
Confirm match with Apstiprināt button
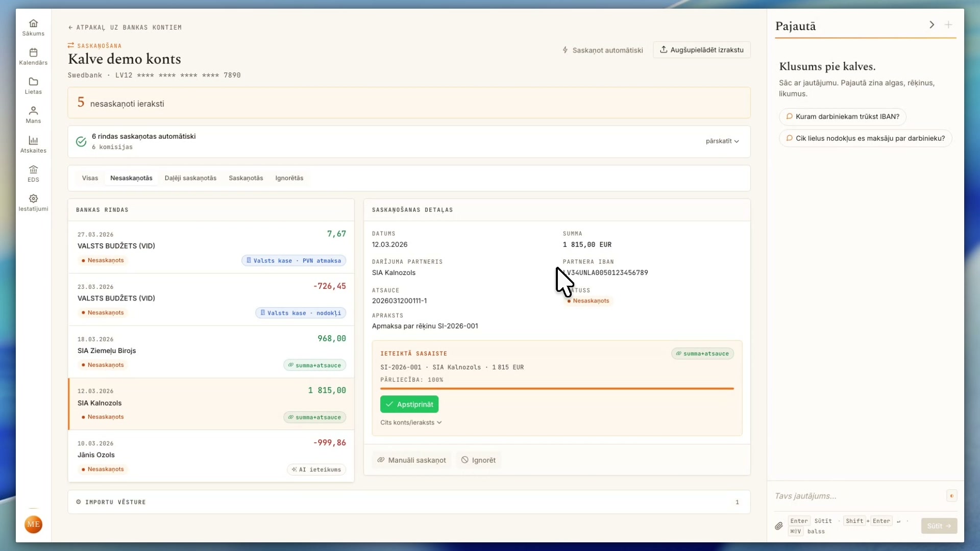[409, 405]
